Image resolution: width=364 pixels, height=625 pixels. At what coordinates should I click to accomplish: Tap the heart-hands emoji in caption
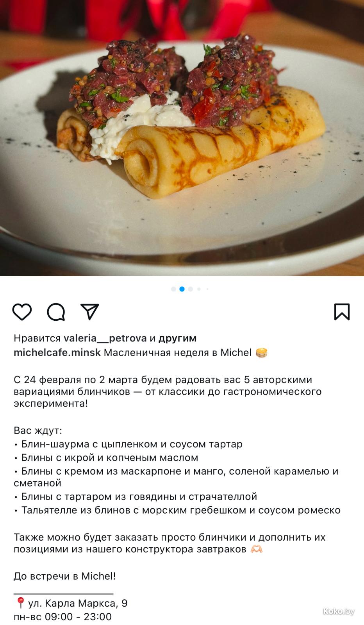coord(257,549)
